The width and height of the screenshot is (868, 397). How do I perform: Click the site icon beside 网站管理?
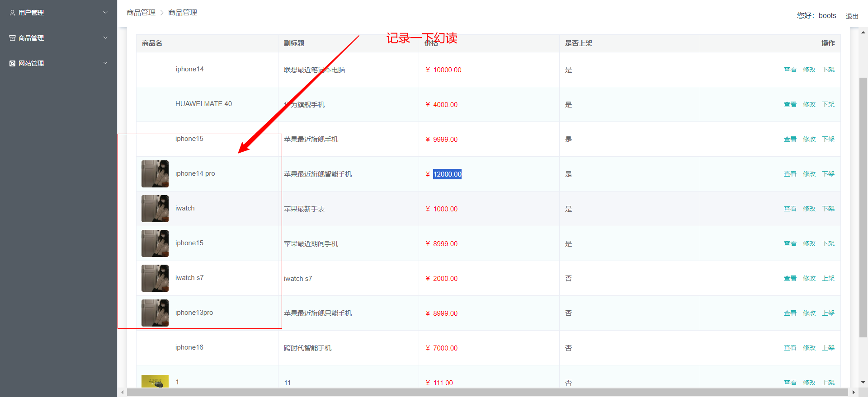click(12, 63)
